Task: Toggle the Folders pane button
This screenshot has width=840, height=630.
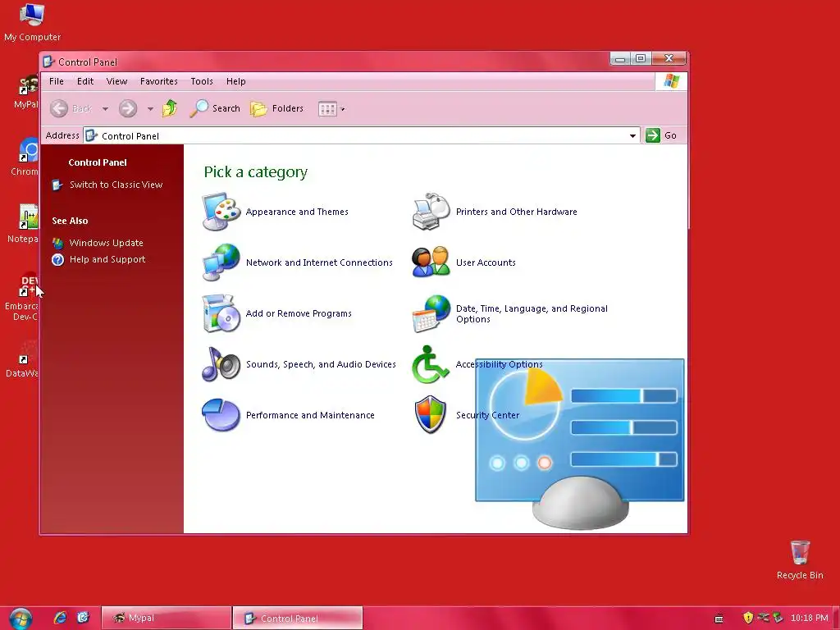Action: (x=277, y=108)
